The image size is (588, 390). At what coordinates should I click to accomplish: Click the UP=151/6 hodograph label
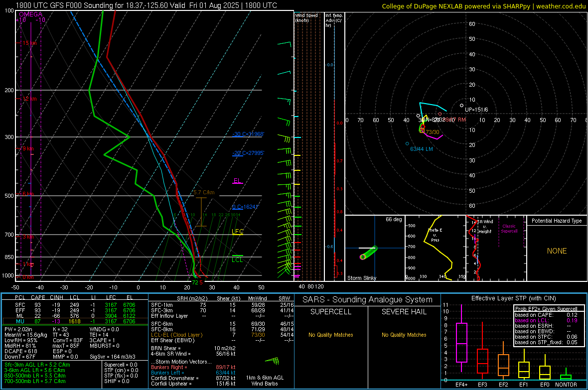click(476, 110)
